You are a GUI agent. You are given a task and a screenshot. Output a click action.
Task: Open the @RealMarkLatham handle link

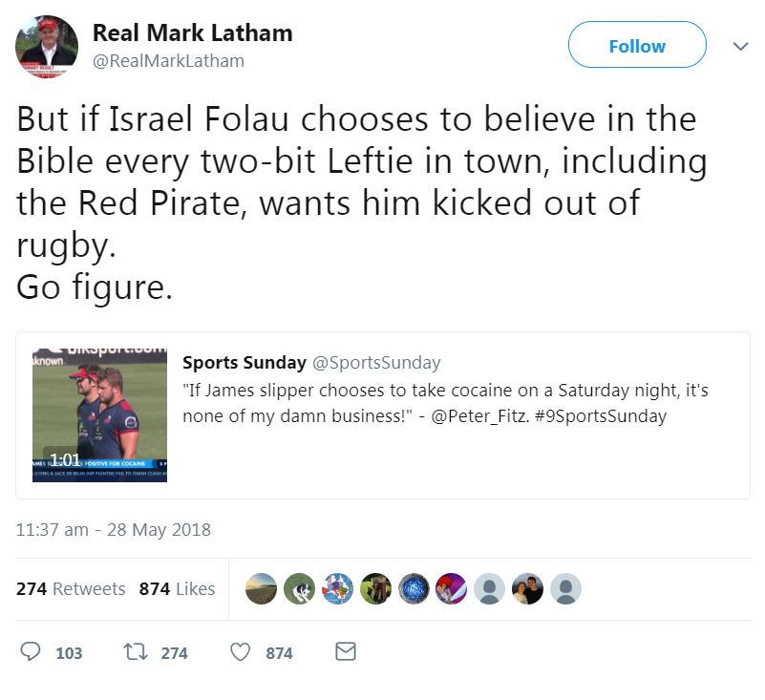(x=168, y=61)
